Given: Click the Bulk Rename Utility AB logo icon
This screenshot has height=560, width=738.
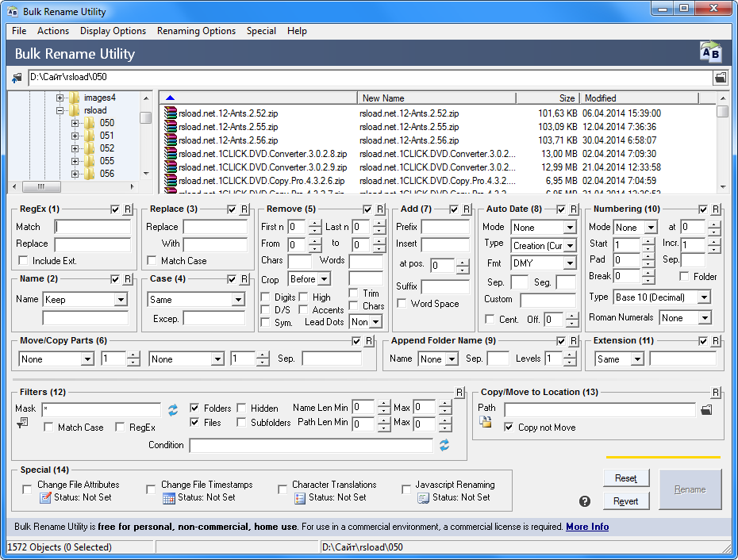Looking at the screenshot, I should click(x=709, y=51).
